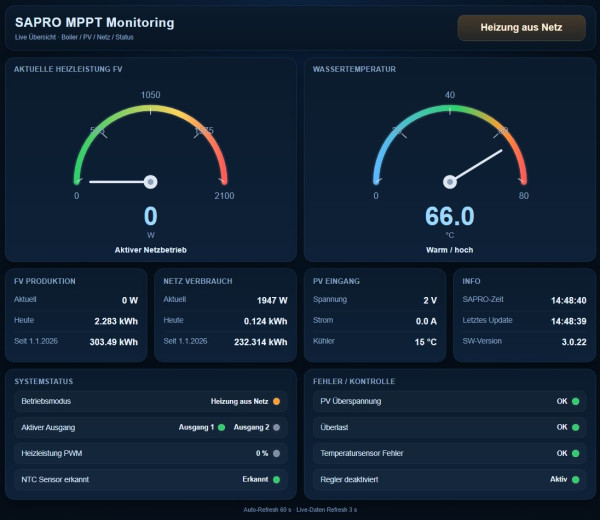Select the Netz Verbrauch 1947 W value
Screen dimensions: 600x520
pos(271,300)
